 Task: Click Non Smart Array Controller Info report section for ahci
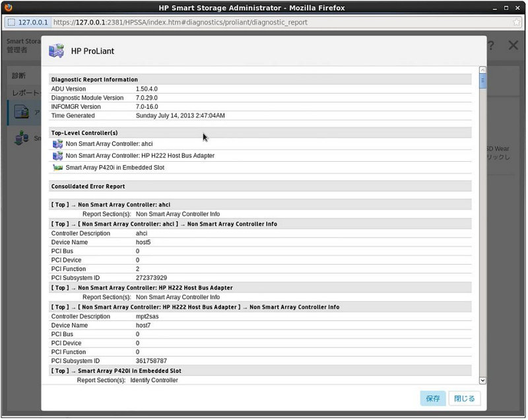178,214
